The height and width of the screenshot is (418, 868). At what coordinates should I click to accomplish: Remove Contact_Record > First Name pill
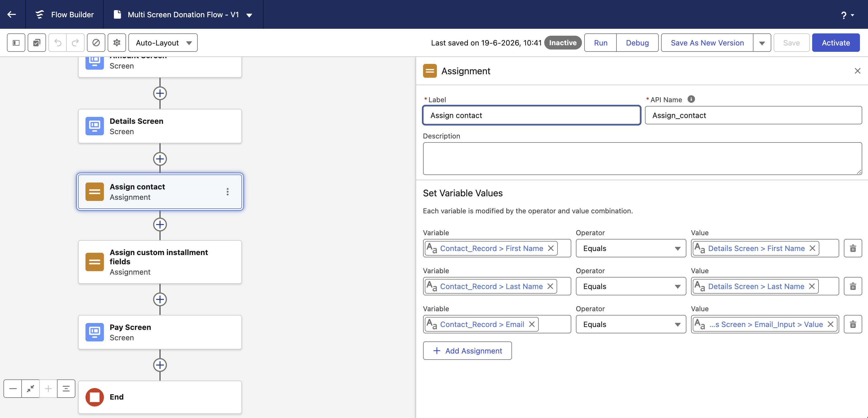[551, 248]
